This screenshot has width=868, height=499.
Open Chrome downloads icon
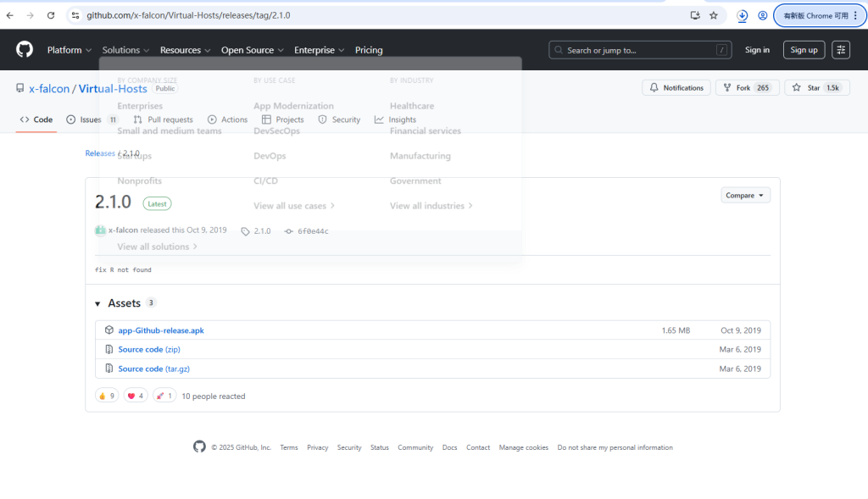point(743,15)
